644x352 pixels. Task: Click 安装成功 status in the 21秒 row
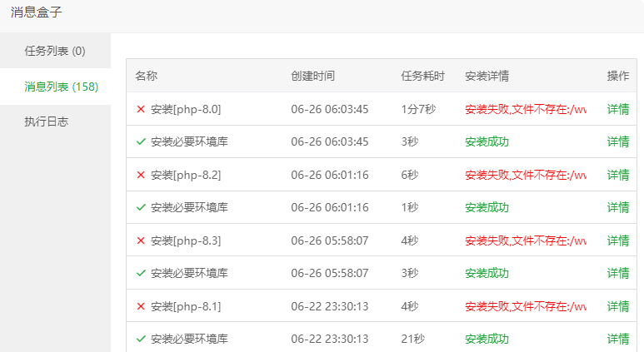(x=487, y=339)
